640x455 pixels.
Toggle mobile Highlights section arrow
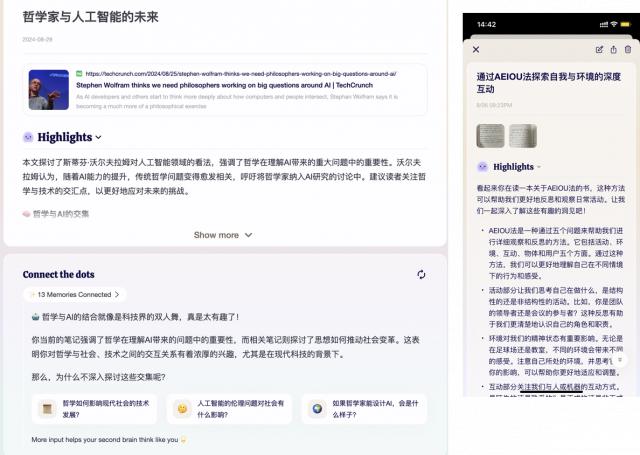[x=540, y=167]
